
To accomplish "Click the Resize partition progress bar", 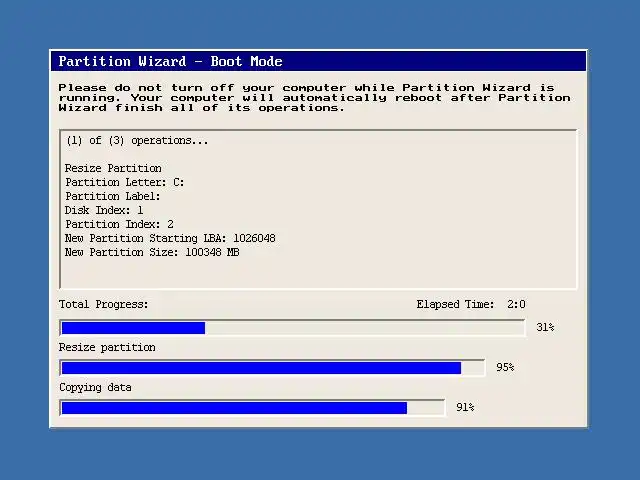I will click(x=273, y=368).
